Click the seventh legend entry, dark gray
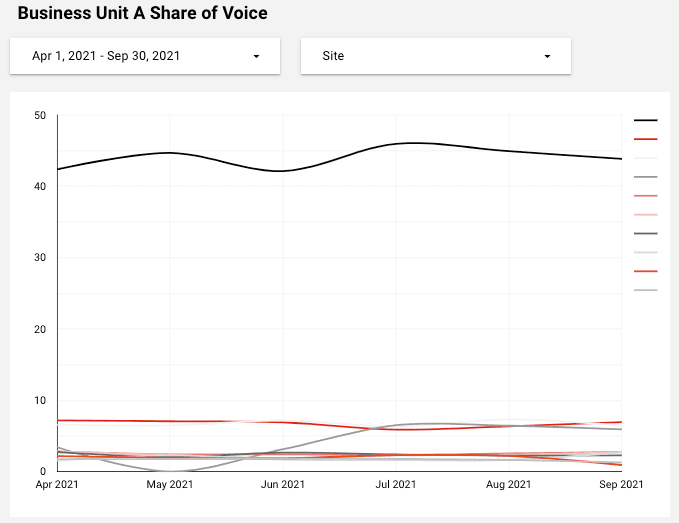 (x=645, y=233)
